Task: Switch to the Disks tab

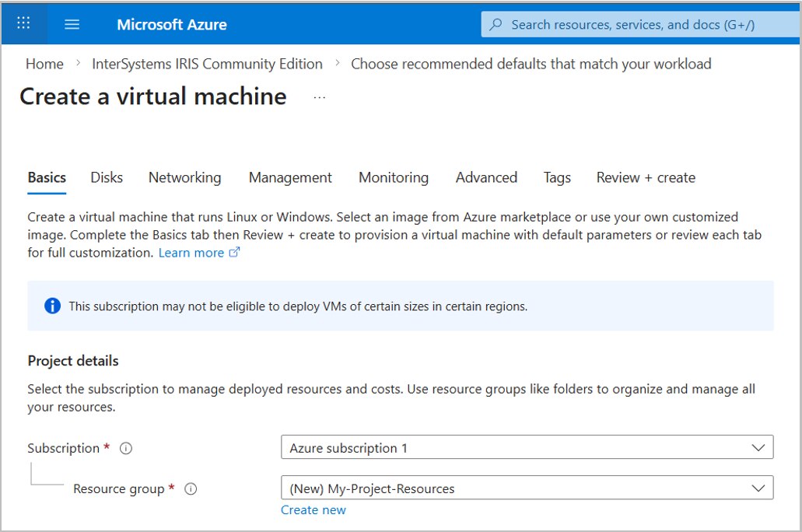Action: point(106,177)
